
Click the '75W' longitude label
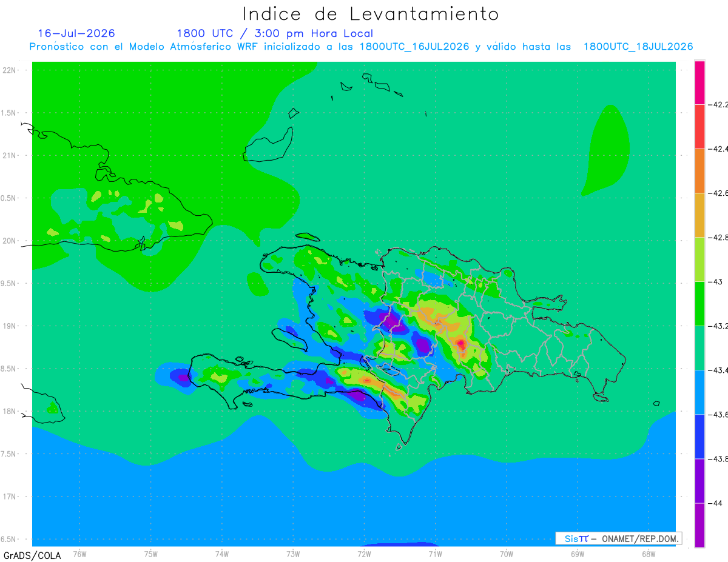151,554
